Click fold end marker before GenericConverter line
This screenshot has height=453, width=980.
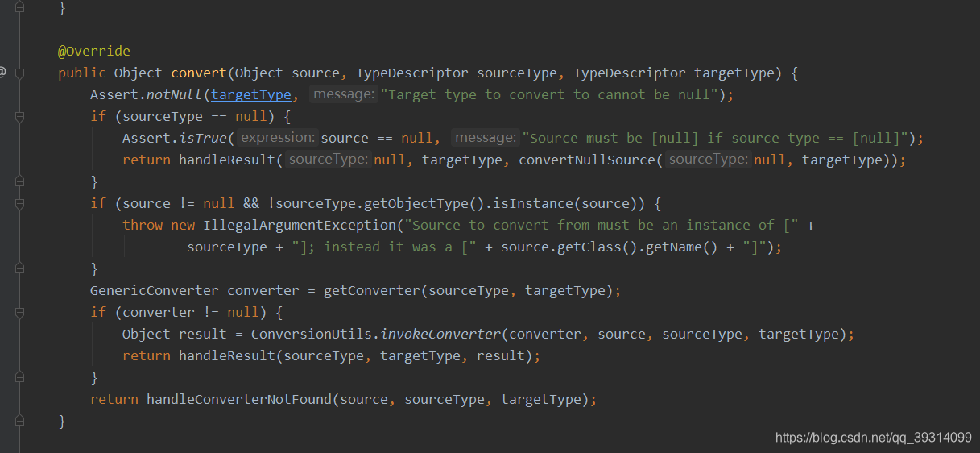(x=19, y=269)
